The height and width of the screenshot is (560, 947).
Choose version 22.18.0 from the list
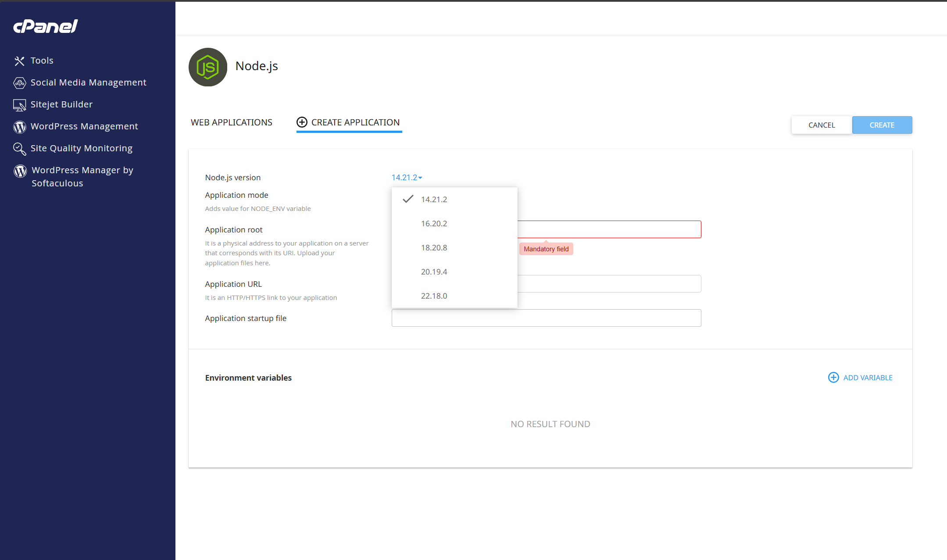point(434,296)
